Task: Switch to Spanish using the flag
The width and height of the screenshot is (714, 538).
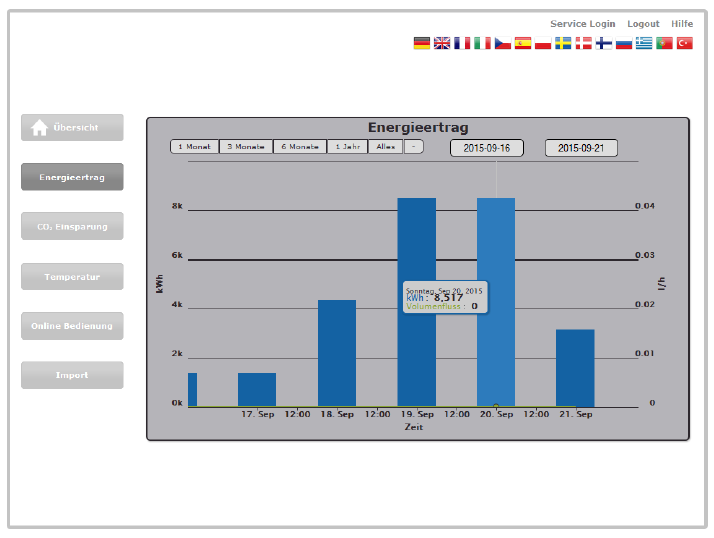Action: pyautogui.click(x=523, y=43)
